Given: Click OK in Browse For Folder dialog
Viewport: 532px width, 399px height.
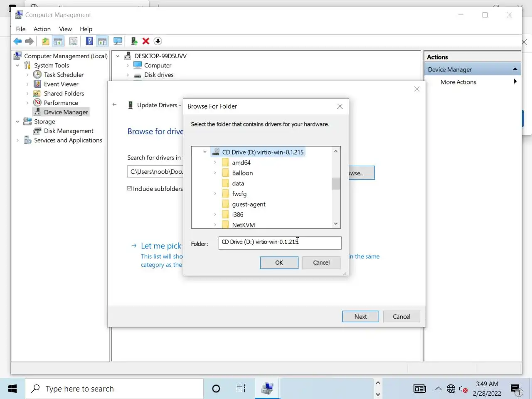Looking at the screenshot, I should pyautogui.click(x=279, y=263).
